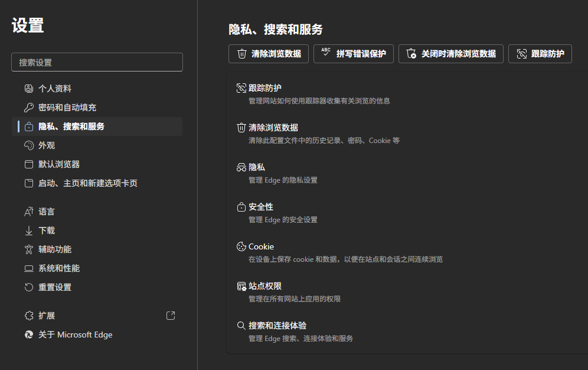Click the 搜索设置 search input field
Viewport: 588px width, 370px height.
96,62
